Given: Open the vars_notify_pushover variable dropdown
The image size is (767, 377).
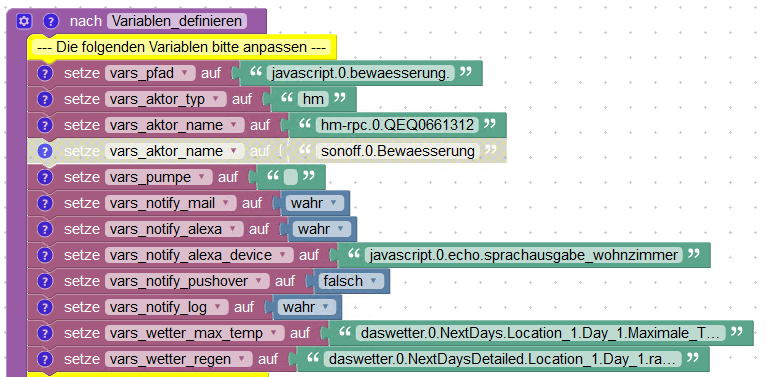Looking at the screenshot, I should coord(187,281).
